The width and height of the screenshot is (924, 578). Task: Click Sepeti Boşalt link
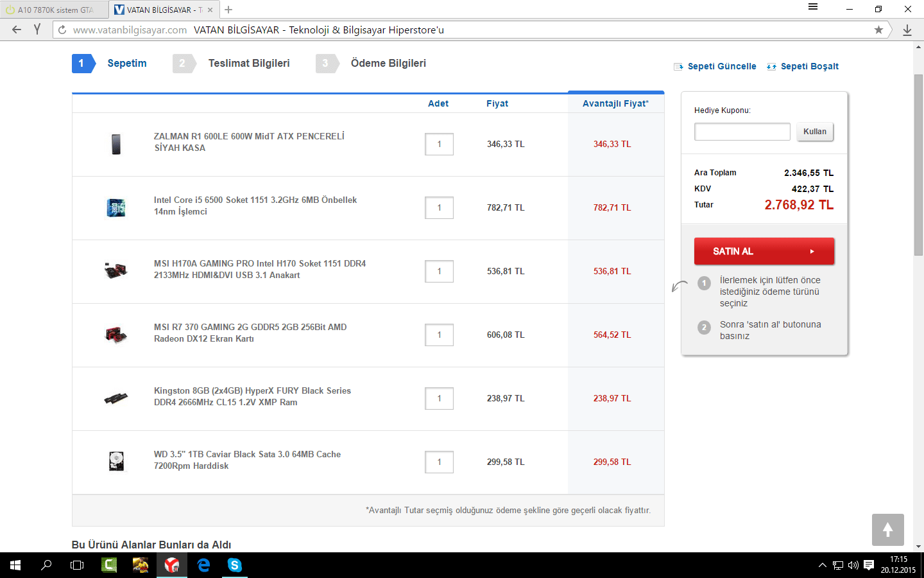(810, 66)
